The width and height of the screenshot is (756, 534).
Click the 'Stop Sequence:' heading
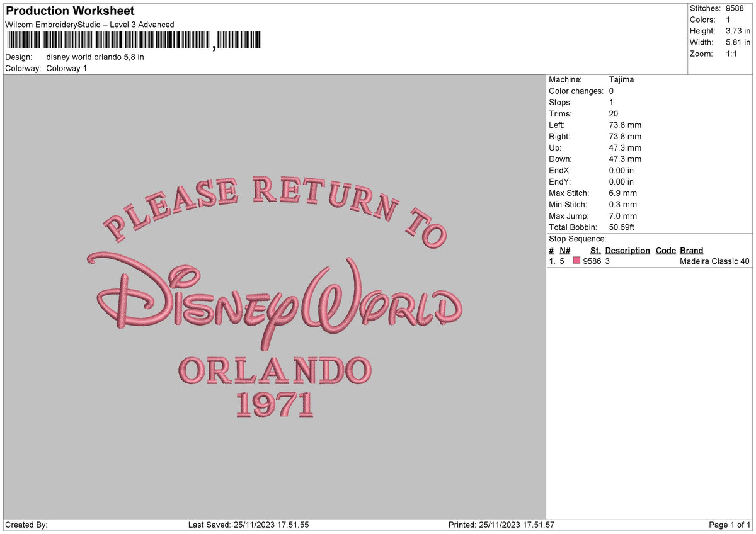coord(577,239)
